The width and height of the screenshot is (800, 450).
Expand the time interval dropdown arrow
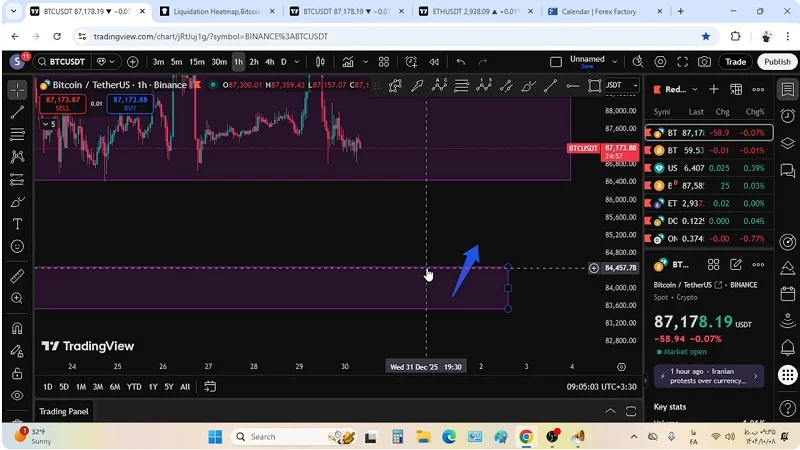click(x=297, y=62)
